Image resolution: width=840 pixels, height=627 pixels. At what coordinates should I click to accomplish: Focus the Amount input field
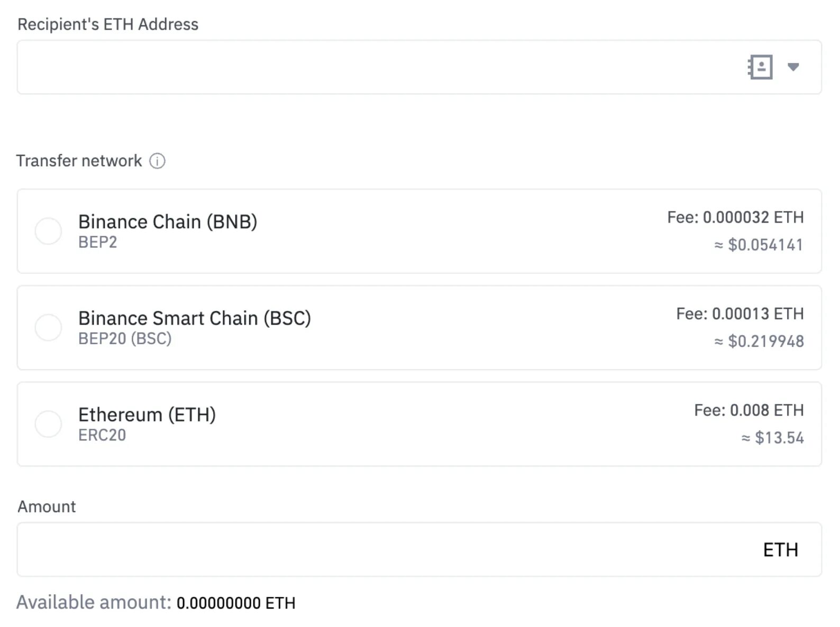point(370,550)
